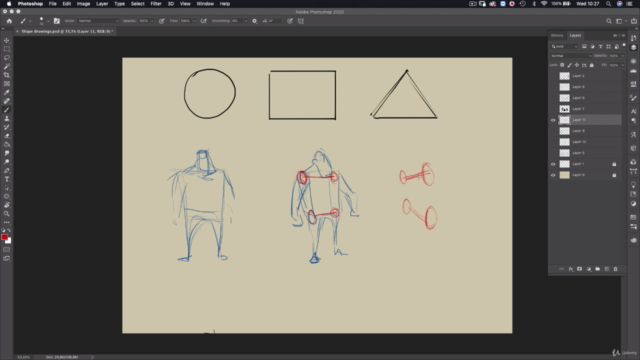Select the Horizontal Type tool

(x=7, y=179)
